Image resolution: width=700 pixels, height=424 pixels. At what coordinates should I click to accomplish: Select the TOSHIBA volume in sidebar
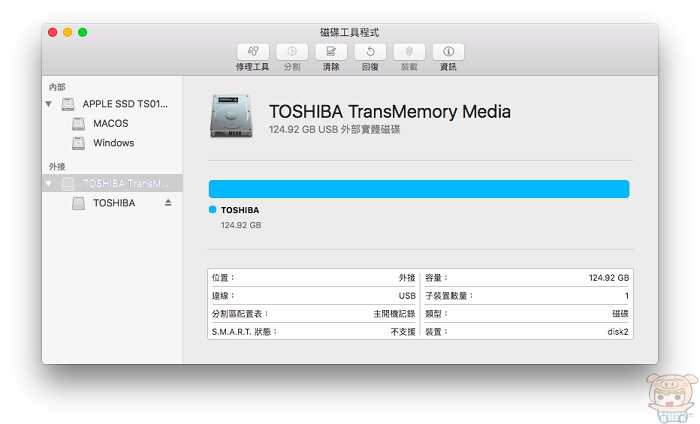(x=113, y=203)
